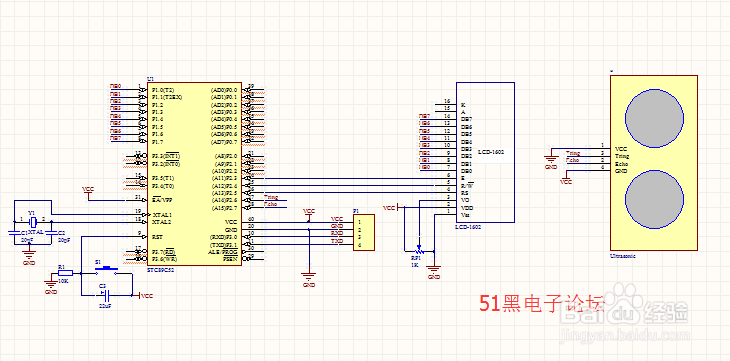Select Echo net label beside ultrasonic module
This screenshot has height=361, width=730.
(572, 160)
